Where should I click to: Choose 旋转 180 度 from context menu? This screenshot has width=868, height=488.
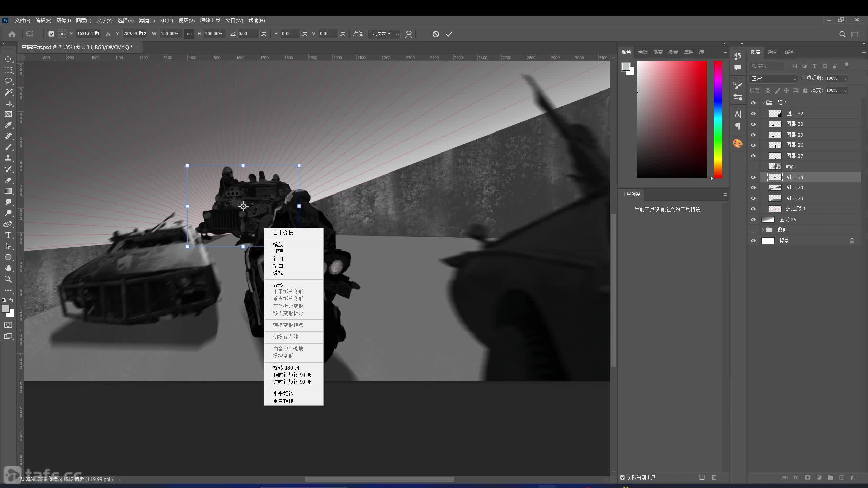294,368
